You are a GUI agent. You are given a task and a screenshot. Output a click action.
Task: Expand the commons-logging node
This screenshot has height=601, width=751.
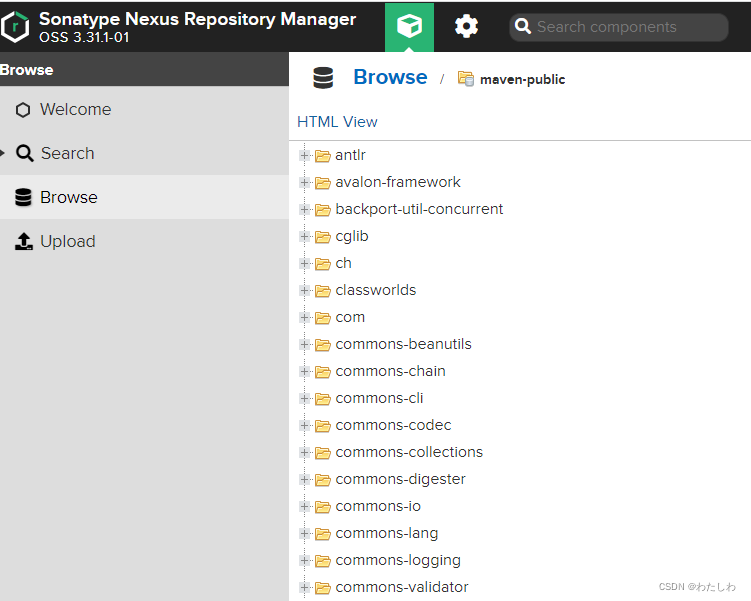coord(304,560)
